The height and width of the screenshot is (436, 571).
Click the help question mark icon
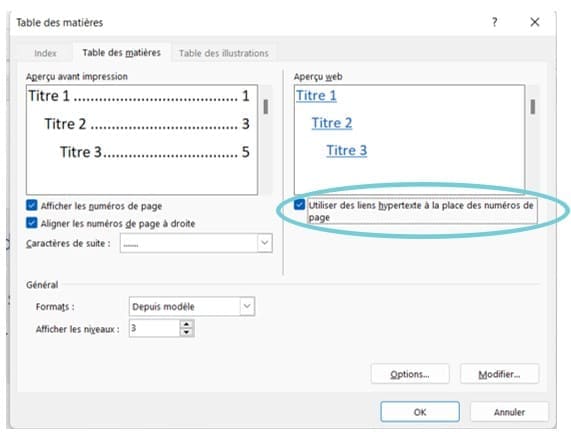click(494, 22)
